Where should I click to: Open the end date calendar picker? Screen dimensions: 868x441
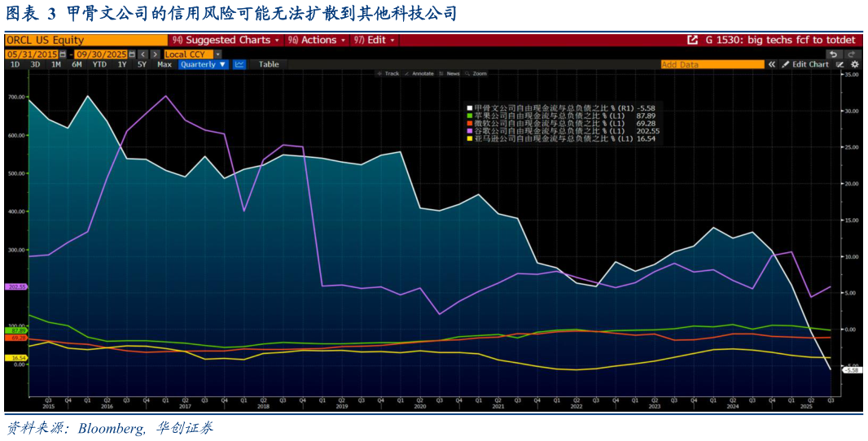coord(133,54)
